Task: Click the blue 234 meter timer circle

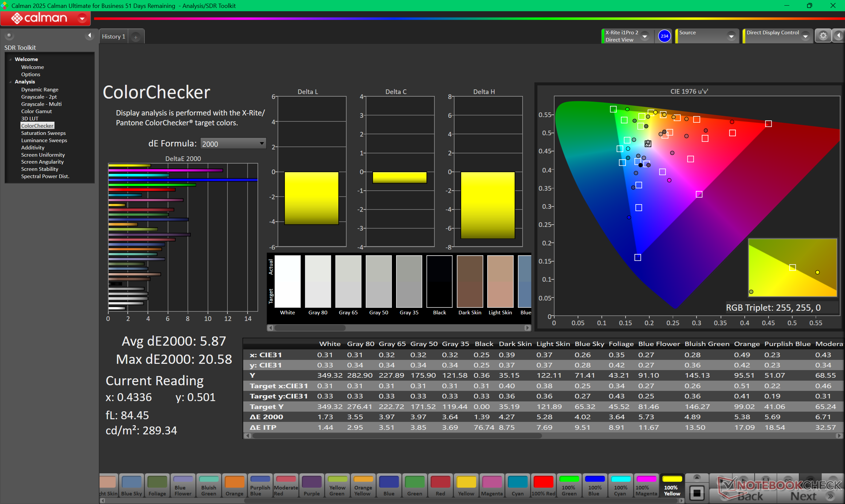Action: pos(664,36)
